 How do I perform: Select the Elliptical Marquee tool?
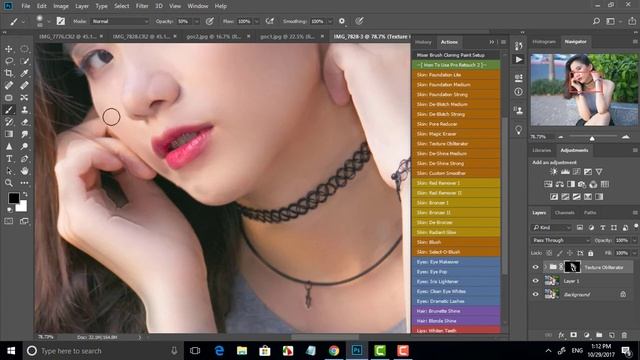pos(24,49)
